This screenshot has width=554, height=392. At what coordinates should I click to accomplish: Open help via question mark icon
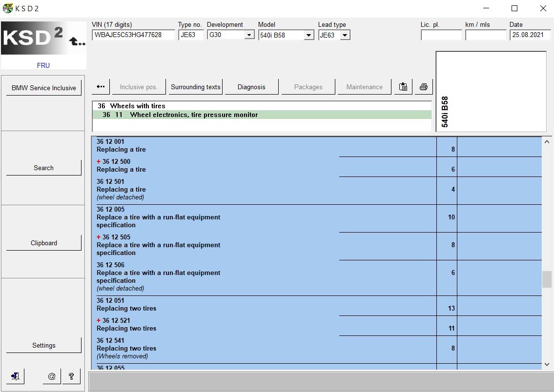71,376
